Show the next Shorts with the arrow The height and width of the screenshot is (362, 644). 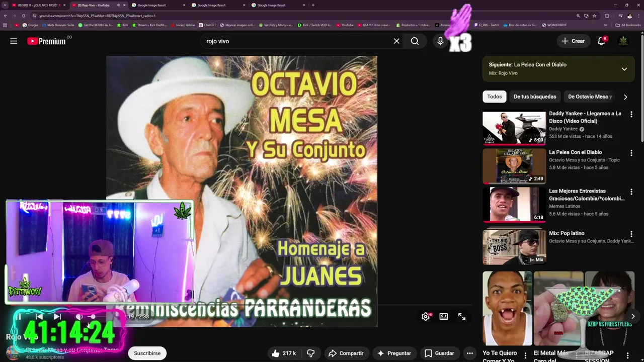(632, 316)
